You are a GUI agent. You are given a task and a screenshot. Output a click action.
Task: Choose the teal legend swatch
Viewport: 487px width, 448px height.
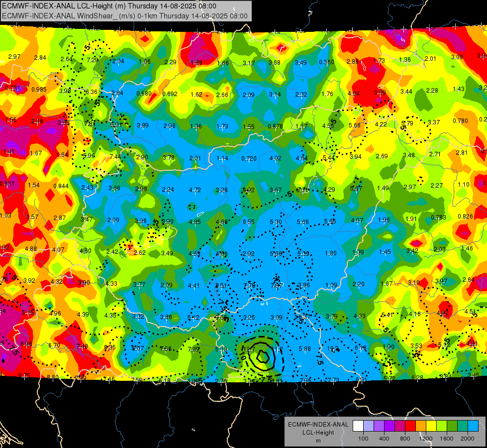click(x=463, y=426)
